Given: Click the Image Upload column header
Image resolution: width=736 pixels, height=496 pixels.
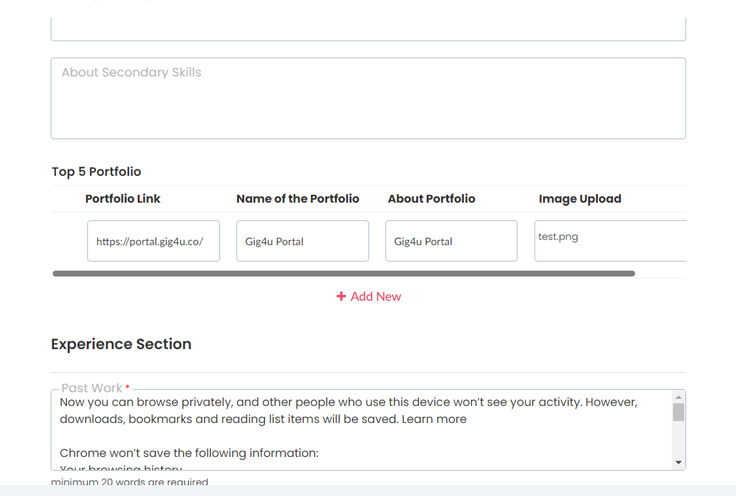Looking at the screenshot, I should [x=580, y=199].
